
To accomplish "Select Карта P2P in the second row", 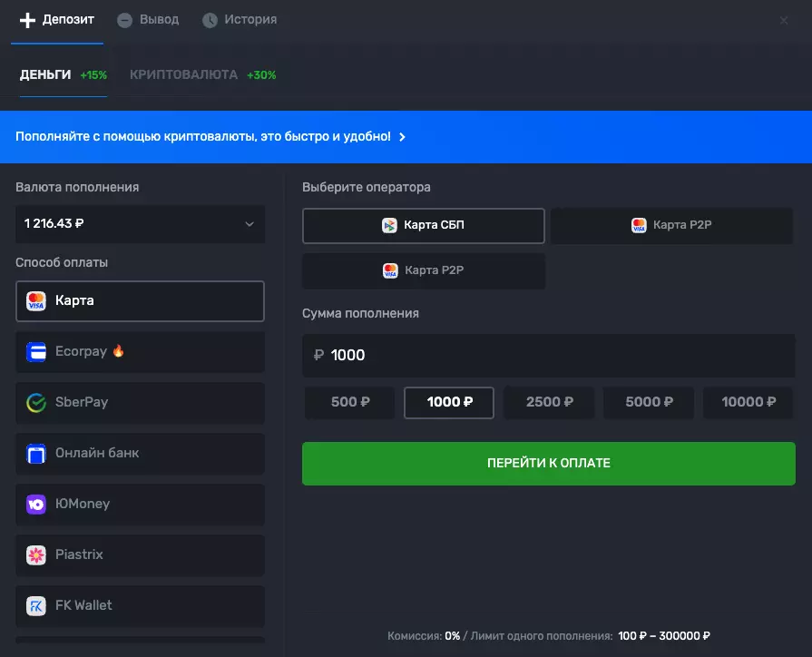I will pyautogui.click(x=423, y=270).
